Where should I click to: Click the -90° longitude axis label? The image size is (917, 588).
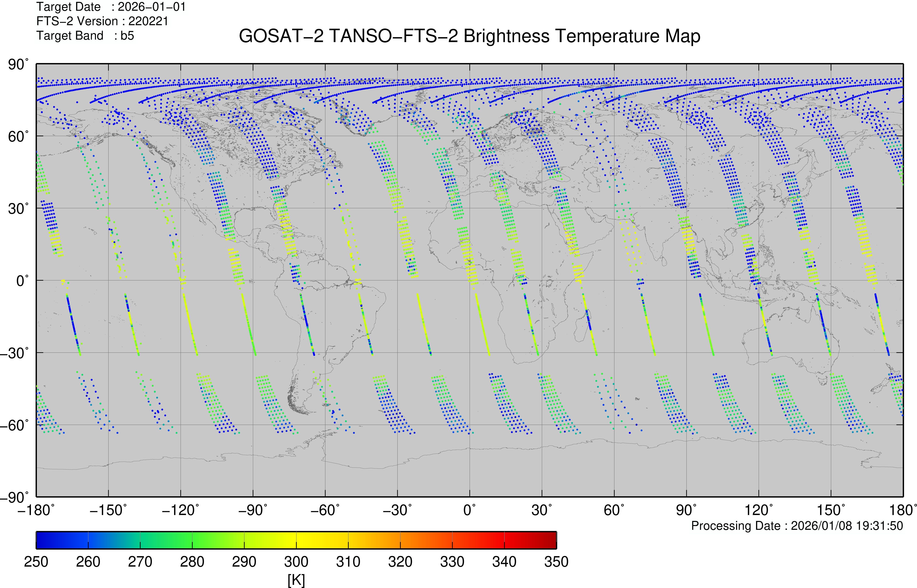(x=253, y=510)
